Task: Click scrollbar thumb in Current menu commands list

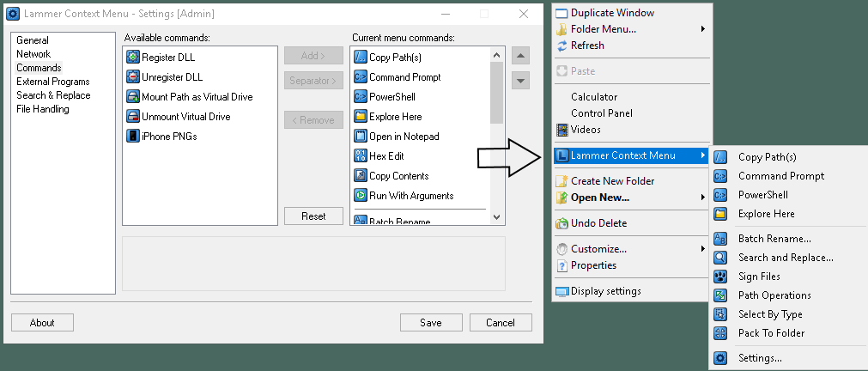Action: (x=496, y=93)
